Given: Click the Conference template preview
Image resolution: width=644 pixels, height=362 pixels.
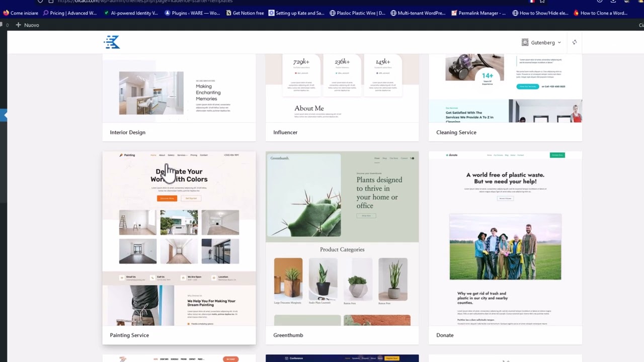Looking at the screenshot, I should click(342, 358).
